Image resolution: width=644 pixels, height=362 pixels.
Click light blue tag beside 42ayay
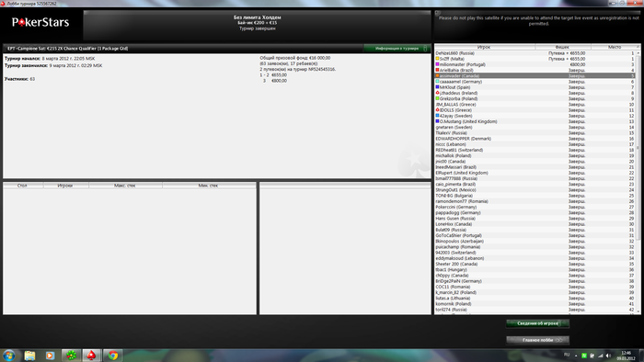click(x=437, y=116)
